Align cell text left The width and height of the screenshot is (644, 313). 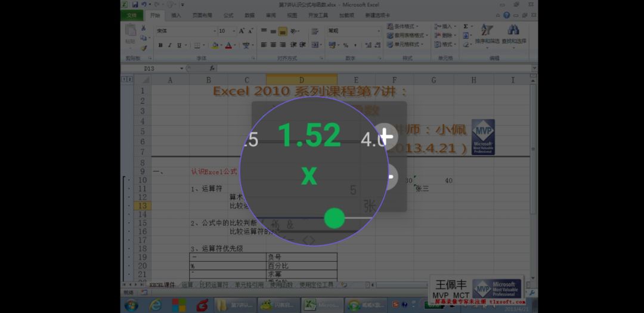click(x=264, y=45)
